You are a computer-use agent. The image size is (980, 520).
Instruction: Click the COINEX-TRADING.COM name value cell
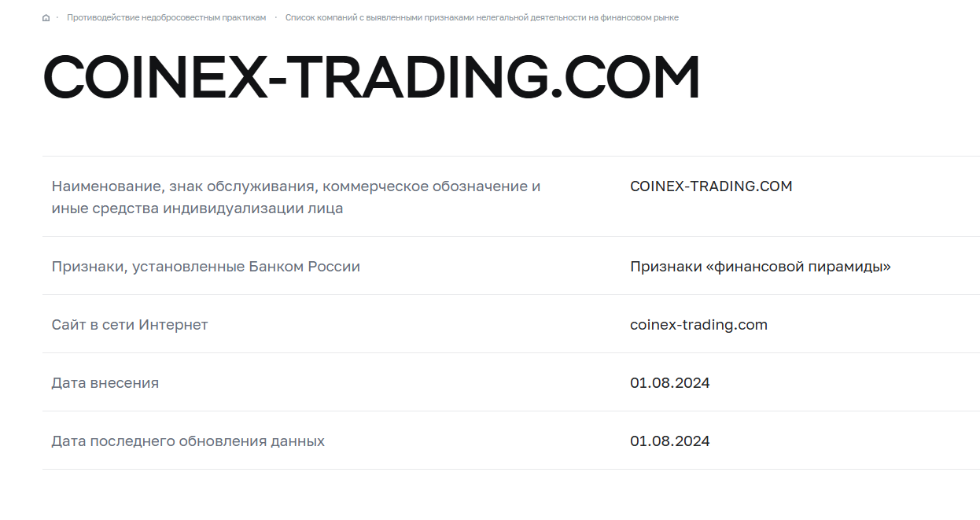711,186
